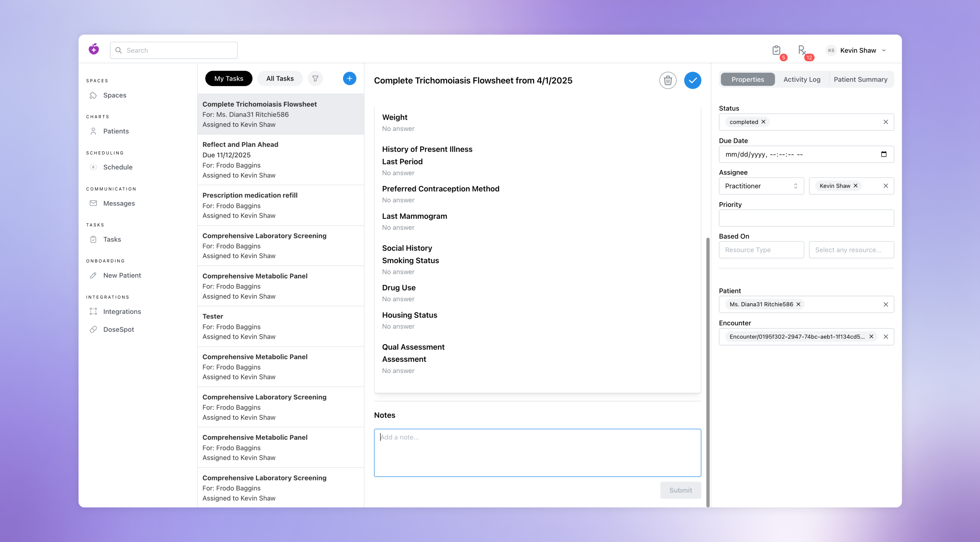Click the search magnifier icon

click(118, 50)
